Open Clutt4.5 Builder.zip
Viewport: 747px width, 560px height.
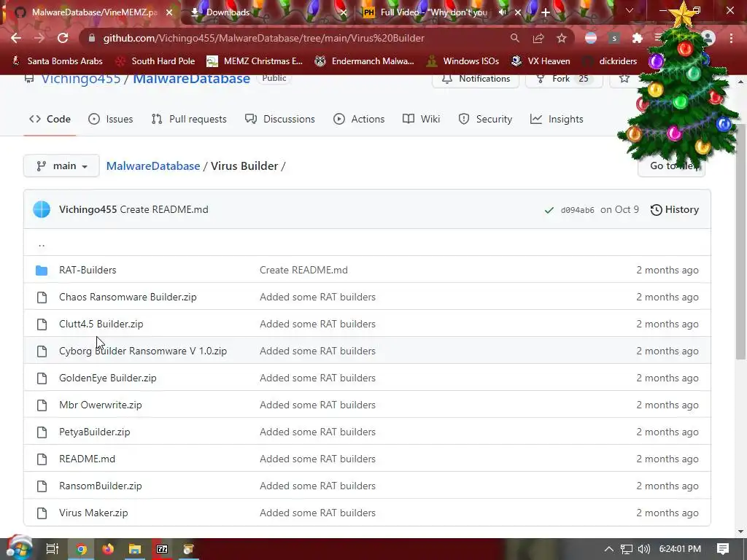(101, 324)
